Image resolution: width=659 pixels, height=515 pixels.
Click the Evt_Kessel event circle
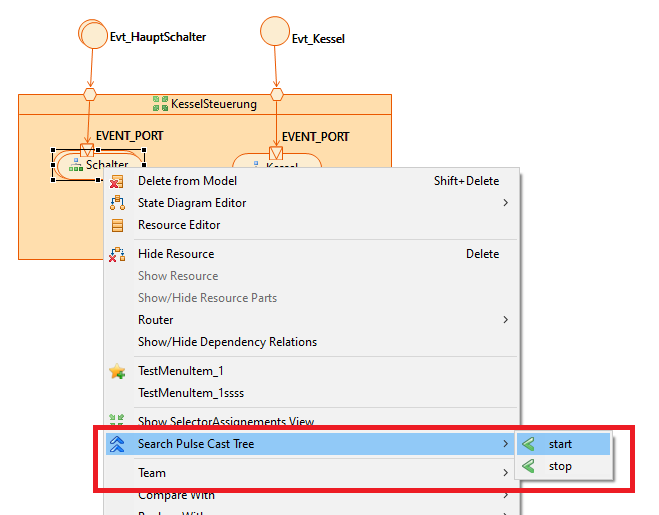[x=275, y=30]
